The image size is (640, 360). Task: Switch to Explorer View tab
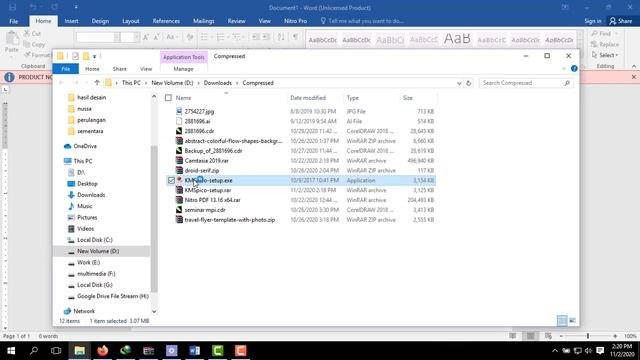(x=146, y=69)
